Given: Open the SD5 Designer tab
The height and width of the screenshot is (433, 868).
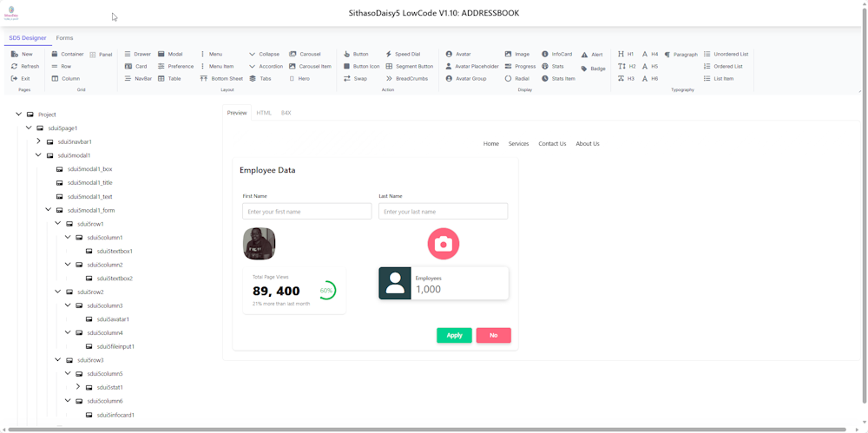Looking at the screenshot, I should [28, 38].
